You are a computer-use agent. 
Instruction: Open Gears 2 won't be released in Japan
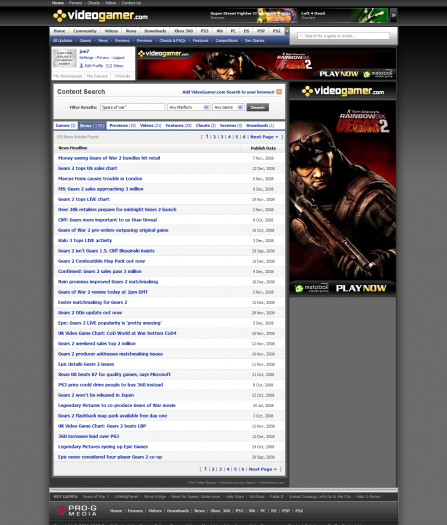pos(96,395)
